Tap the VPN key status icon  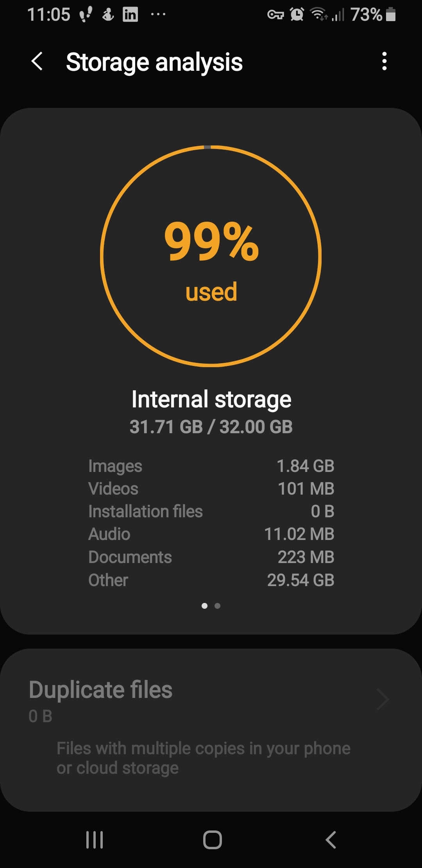[275, 15]
